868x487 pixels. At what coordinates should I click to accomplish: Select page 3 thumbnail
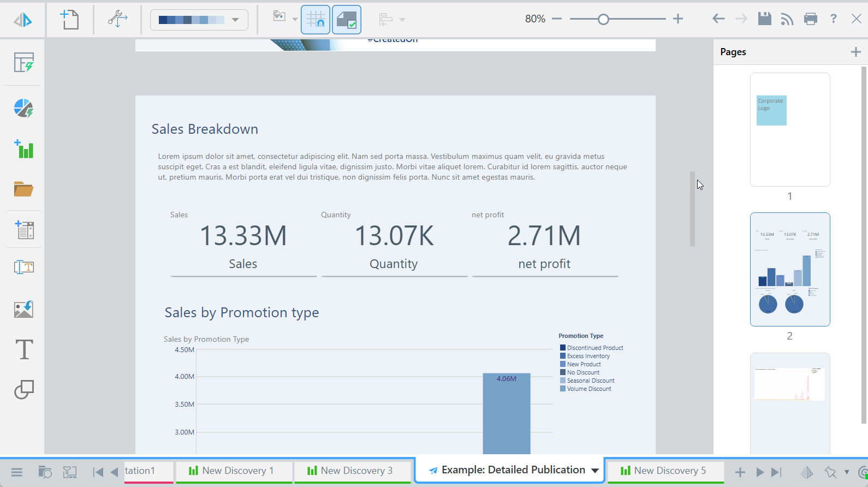click(x=790, y=403)
